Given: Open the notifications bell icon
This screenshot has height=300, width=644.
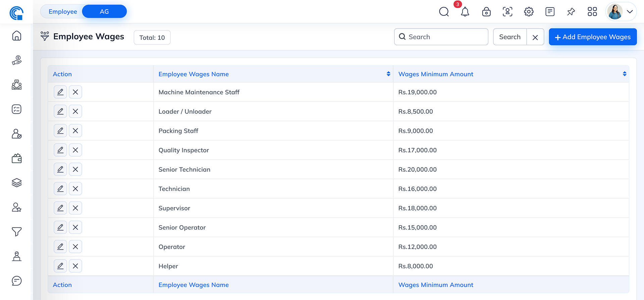Looking at the screenshot, I should 465,12.
